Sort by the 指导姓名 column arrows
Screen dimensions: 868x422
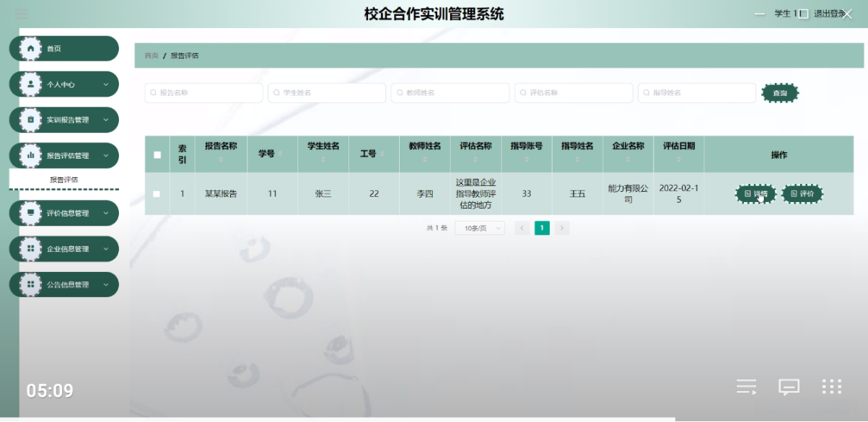pos(577,160)
